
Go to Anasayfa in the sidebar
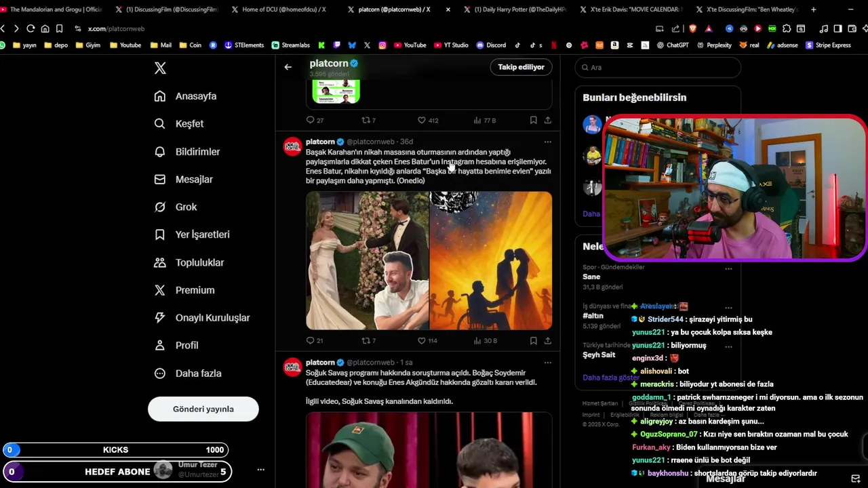pos(185,96)
